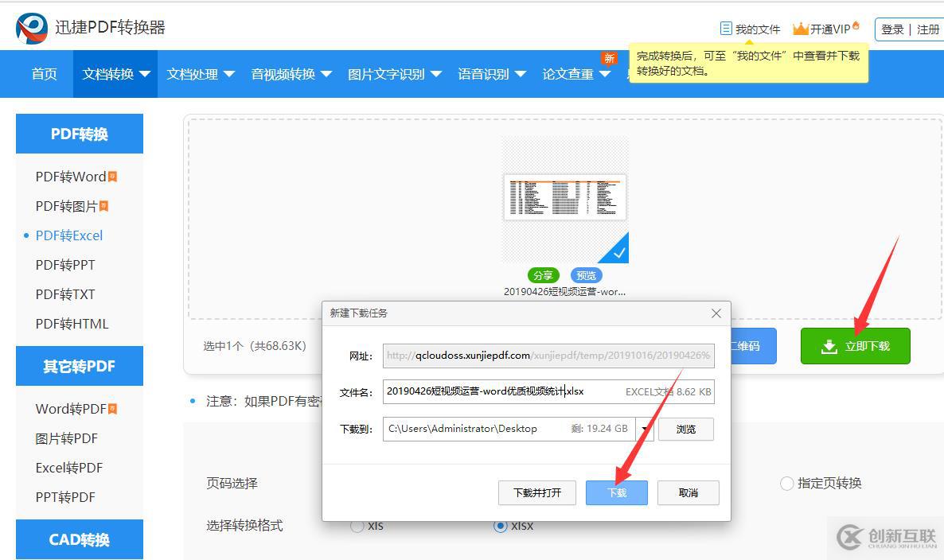Click the blue checkmark on file thumbnail

(619, 253)
